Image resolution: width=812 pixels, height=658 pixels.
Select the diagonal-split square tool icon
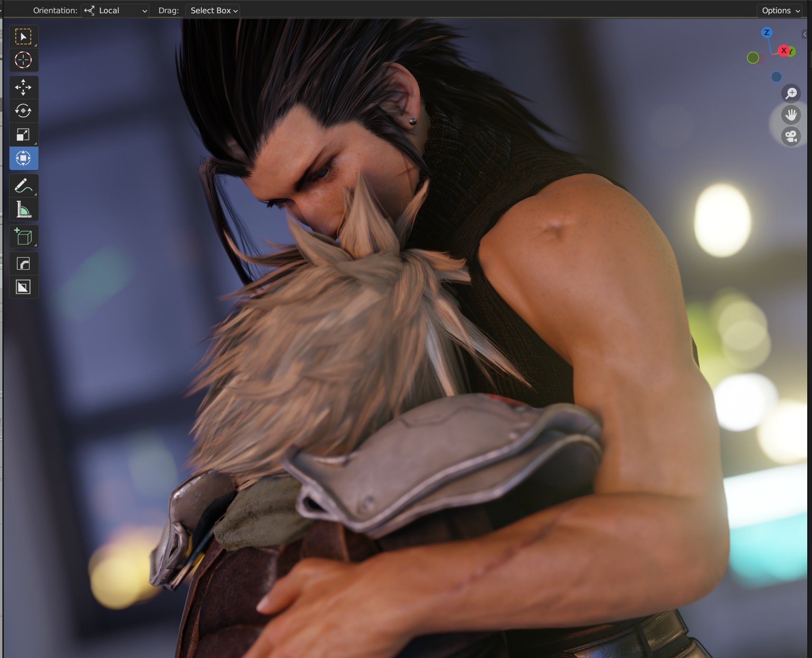tap(23, 287)
